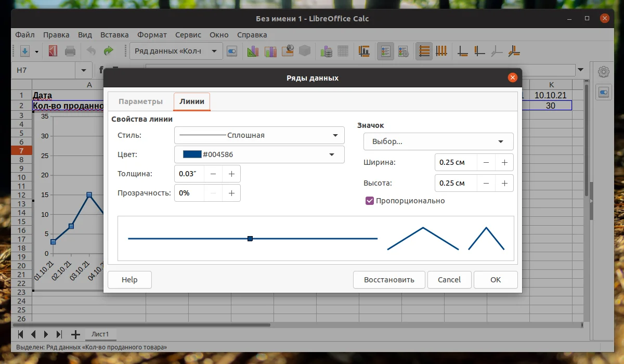
Task: Open the #004586 color swatch dropdown
Action: click(259, 154)
